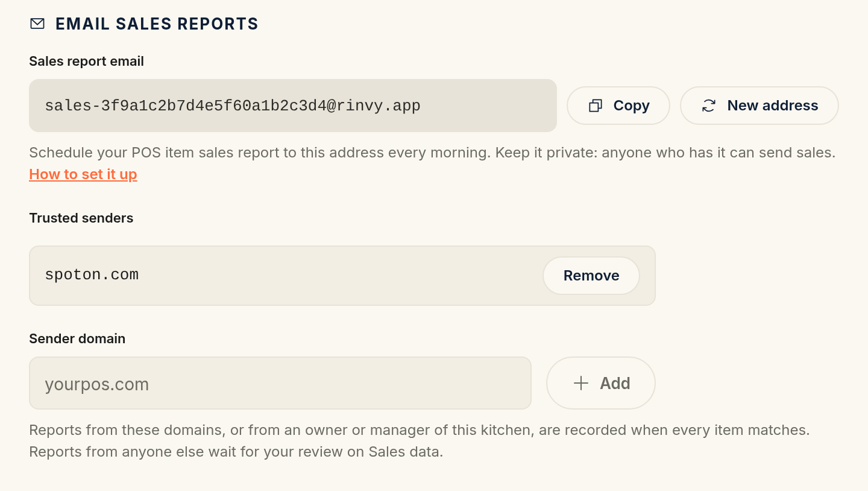The height and width of the screenshot is (491, 868).
Task: Click the 'Schedule your POS item sales report' text
Action: pyautogui.click(x=432, y=153)
